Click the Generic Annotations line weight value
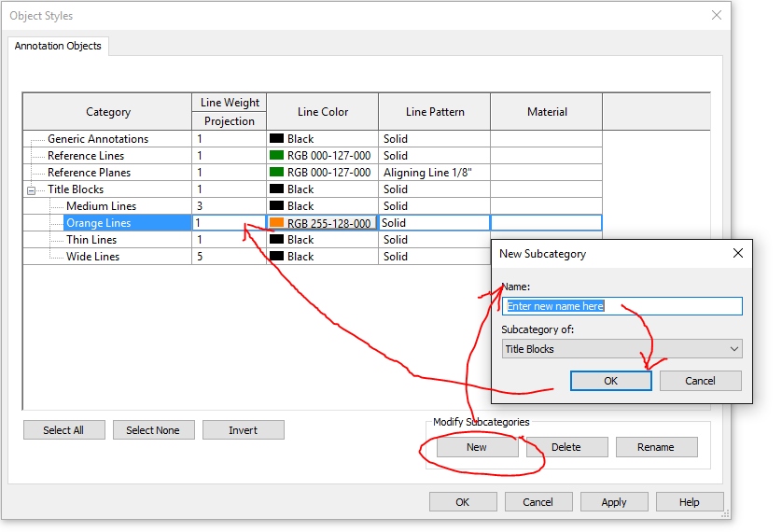The height and width of the screenshot is (532, 782). [229, 139]
